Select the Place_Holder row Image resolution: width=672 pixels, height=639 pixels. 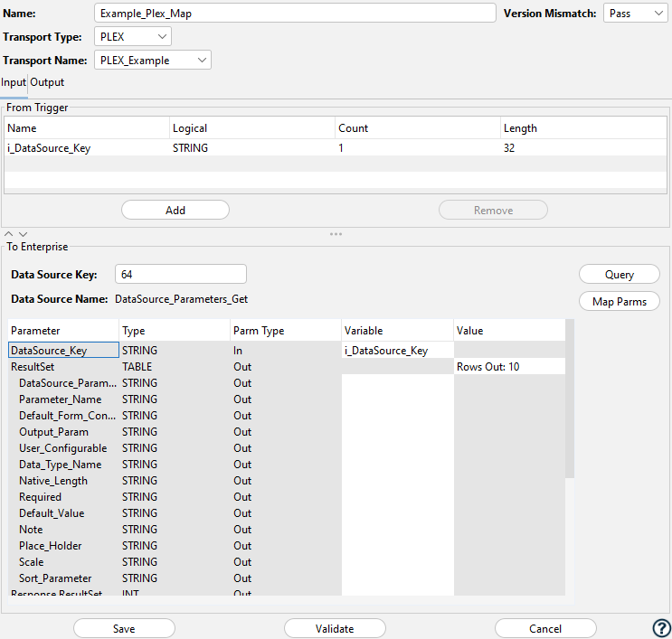pos(287,545)
